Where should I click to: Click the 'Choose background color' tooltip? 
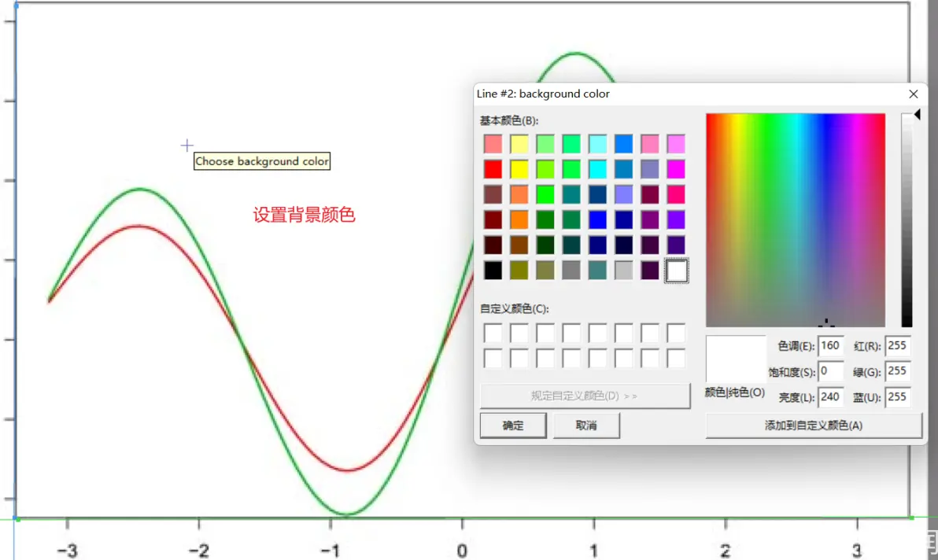tap(262, 161)
